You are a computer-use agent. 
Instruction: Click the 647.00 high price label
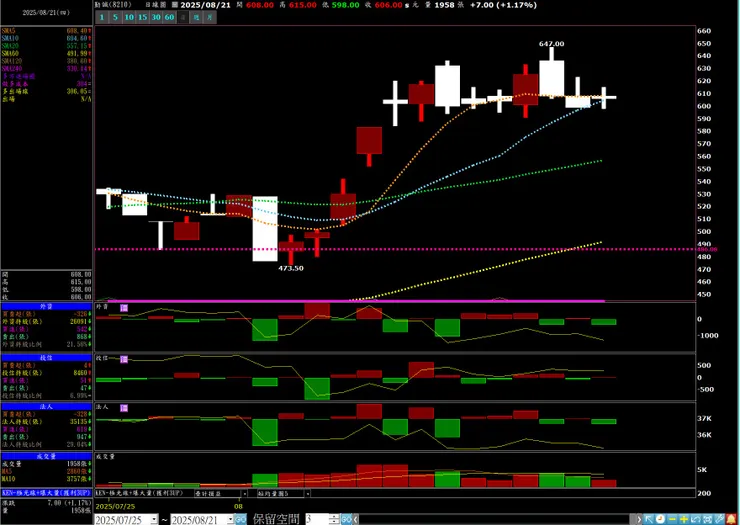tap(551, 43)
